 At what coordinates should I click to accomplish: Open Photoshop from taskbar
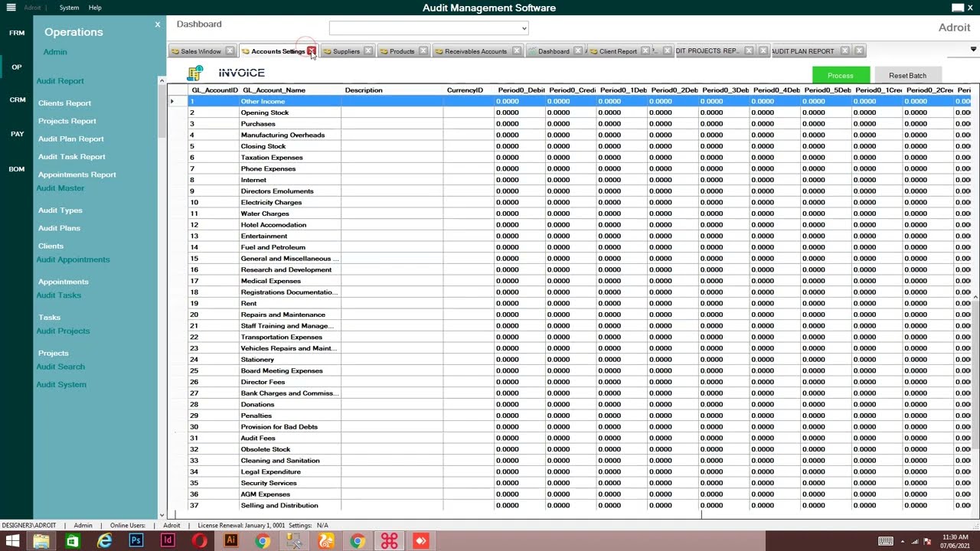(x=136, y=541)
